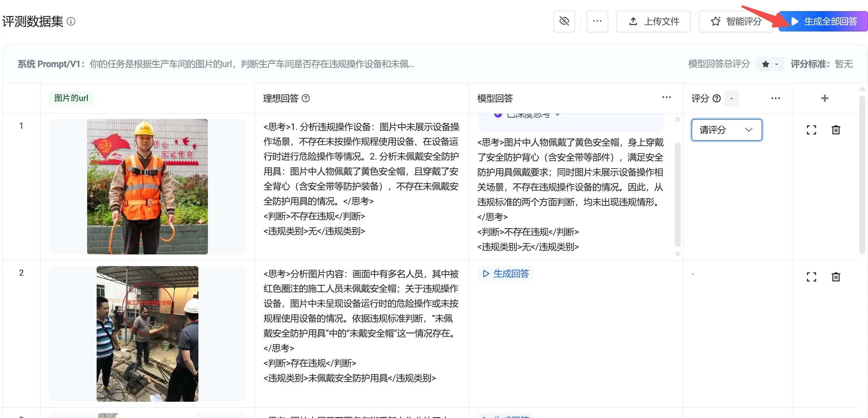Open the 请评分 rating dropdown in row 1
The width and height of the screenshot is (868, 418).
[x=727, y=130]
